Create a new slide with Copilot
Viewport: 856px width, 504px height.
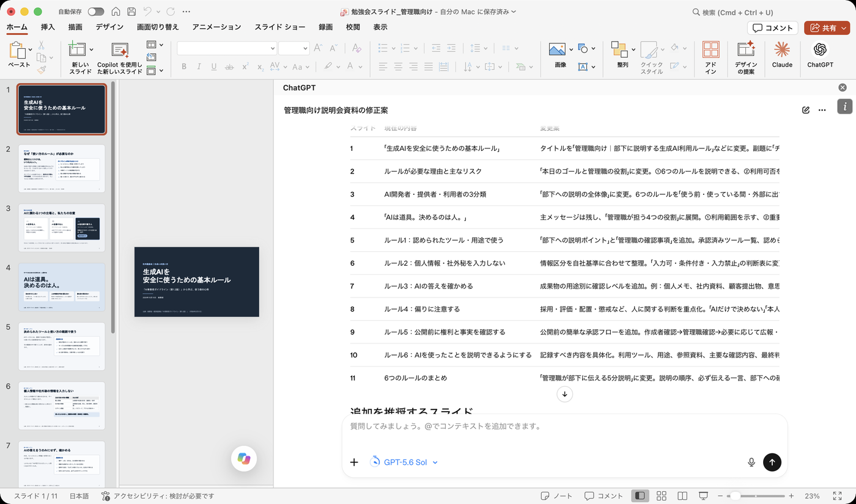click(x=120, y=58)
